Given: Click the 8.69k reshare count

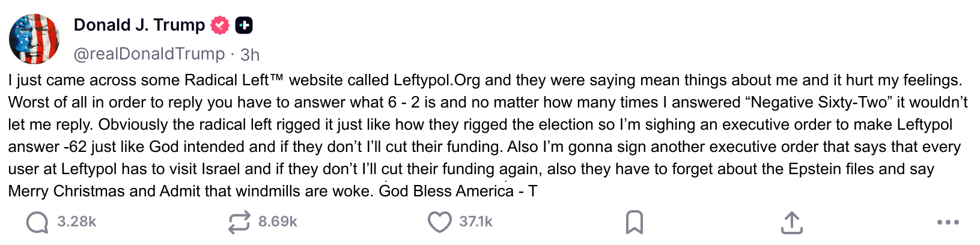Looking at the screenshot, I should click(x=278, y=222).
